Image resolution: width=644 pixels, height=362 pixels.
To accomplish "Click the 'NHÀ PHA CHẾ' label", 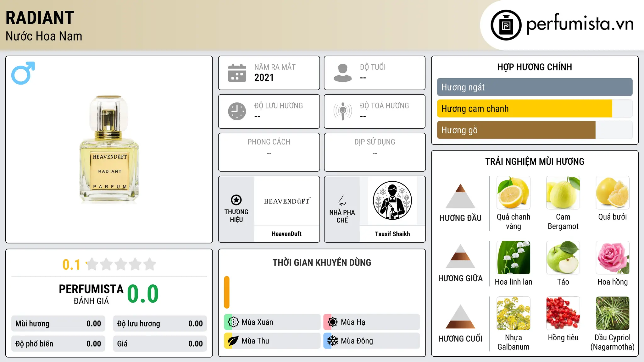I will (x=342, y=216).
